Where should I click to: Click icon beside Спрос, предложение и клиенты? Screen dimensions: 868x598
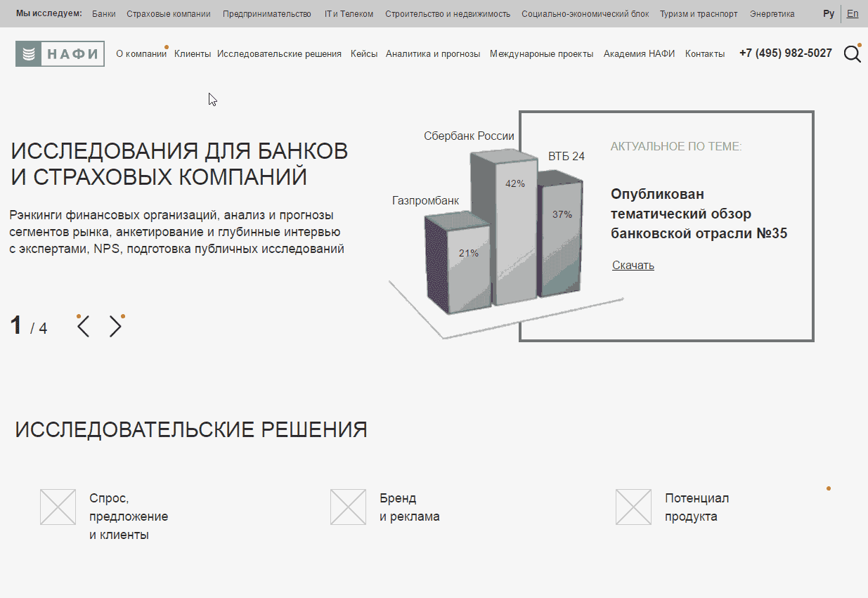click(58, 507)
